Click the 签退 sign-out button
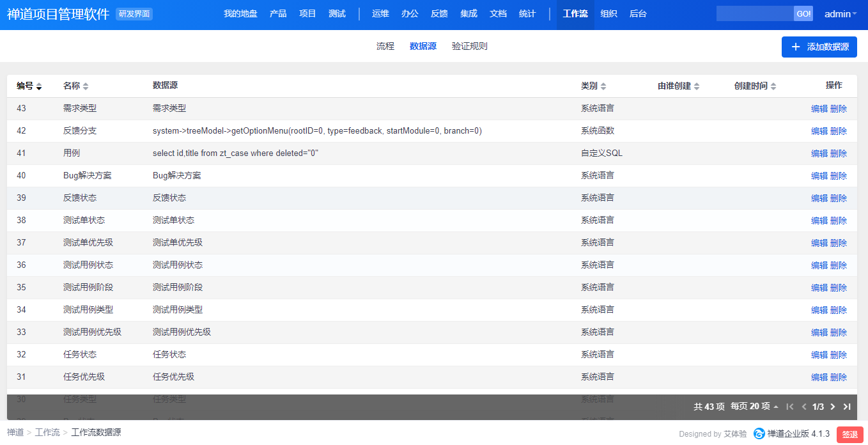This screenshot has width=868, height=445. tap(849, 434)
